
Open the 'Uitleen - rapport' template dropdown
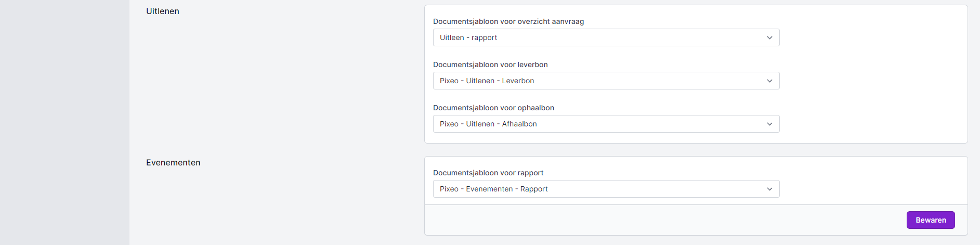click(598, 37)
